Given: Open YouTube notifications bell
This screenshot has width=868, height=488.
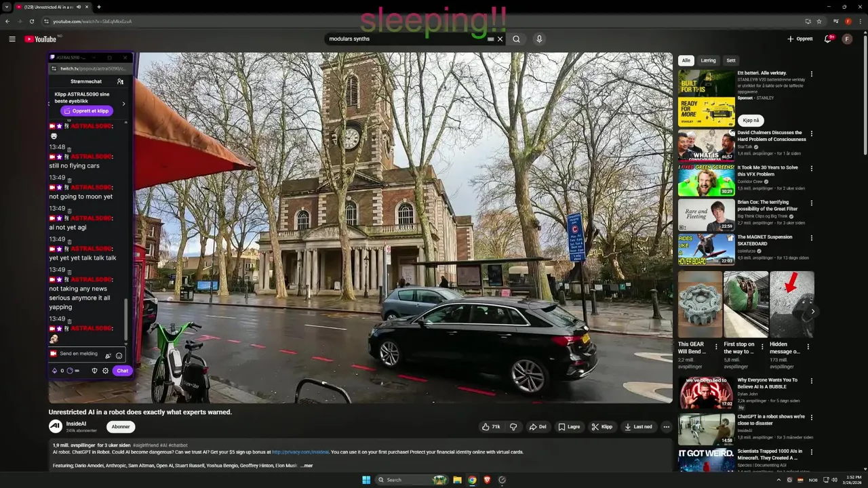Looking at the screenshot, I should pos(828,39).
